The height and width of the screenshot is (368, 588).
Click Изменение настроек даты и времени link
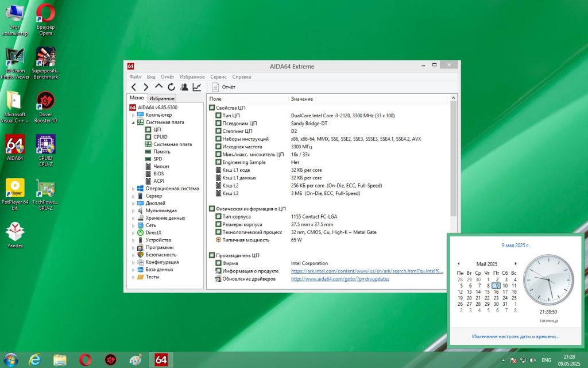coord(516,336)
